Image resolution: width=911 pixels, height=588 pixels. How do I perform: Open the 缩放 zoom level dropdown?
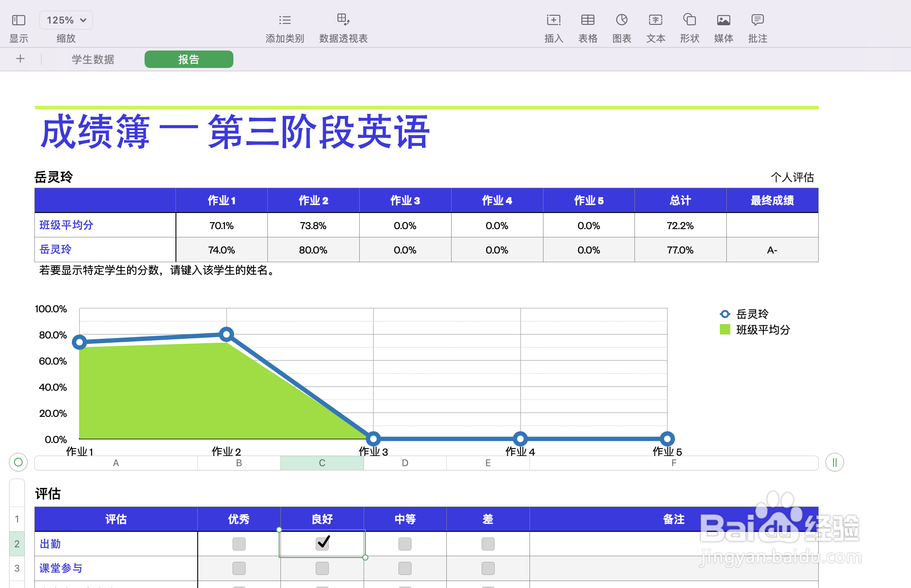(66, 20)
